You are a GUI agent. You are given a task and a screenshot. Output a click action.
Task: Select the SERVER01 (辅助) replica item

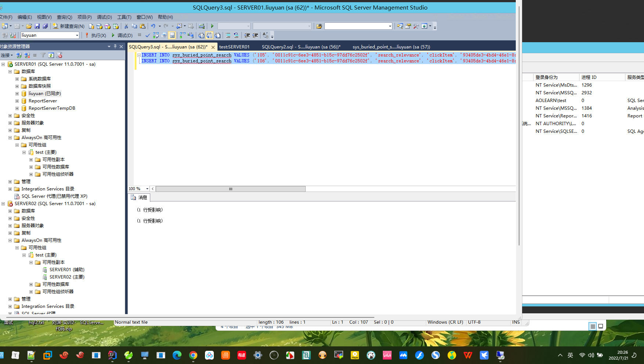[x=67, y=270]
